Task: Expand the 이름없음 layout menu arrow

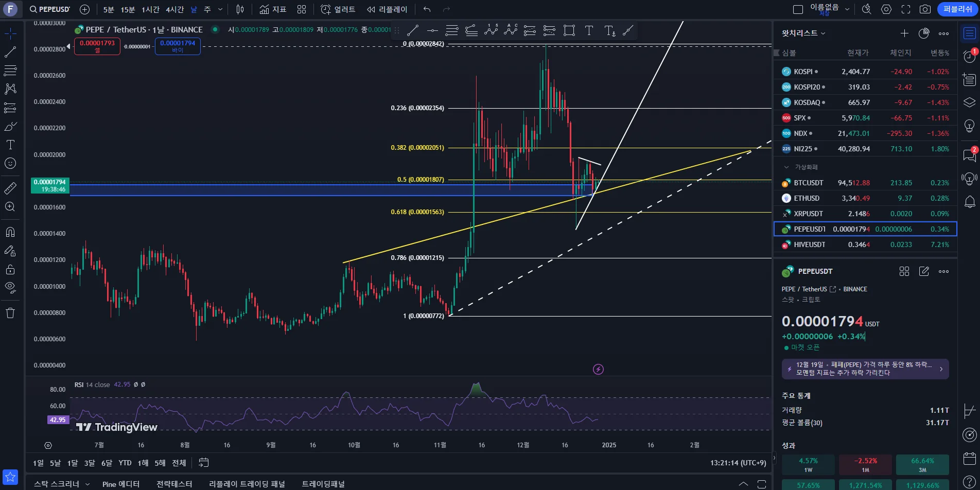Action: tap(847, 9)
